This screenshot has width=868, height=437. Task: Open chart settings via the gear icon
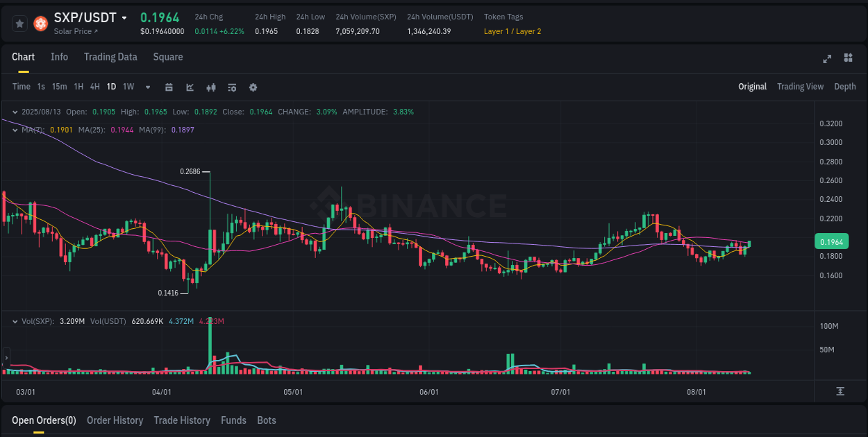click(x=253, y=87)
